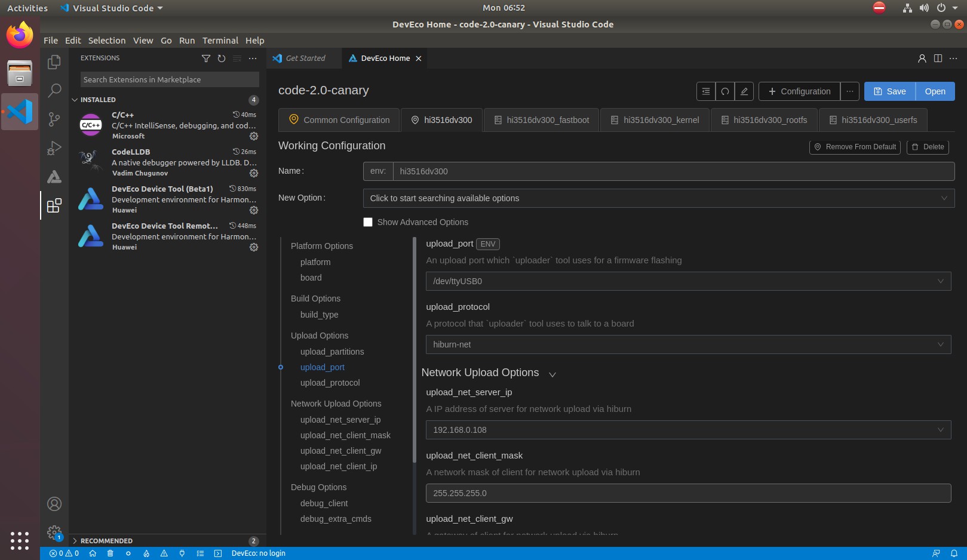Delete the working configuration

(x=928, y=147)
